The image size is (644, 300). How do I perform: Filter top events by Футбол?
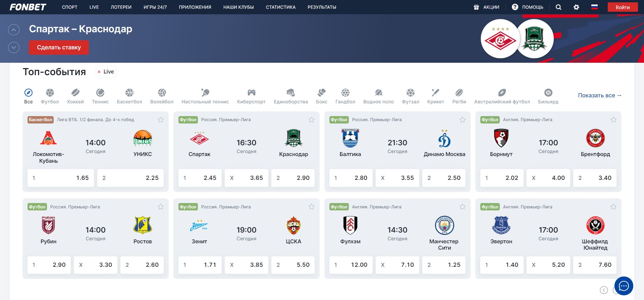coord(50,96)
